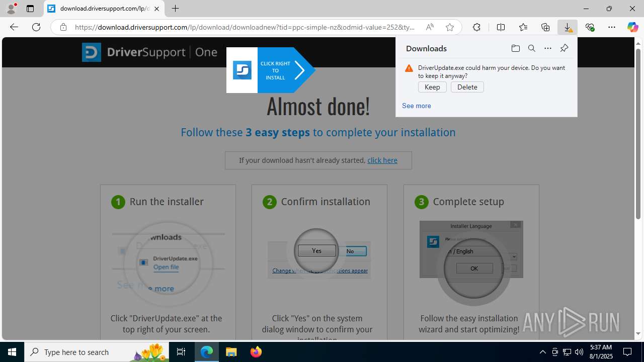Open the tab actions menu icon
The height and width of the screenshot is (362, 644).
tap(30, 9)
